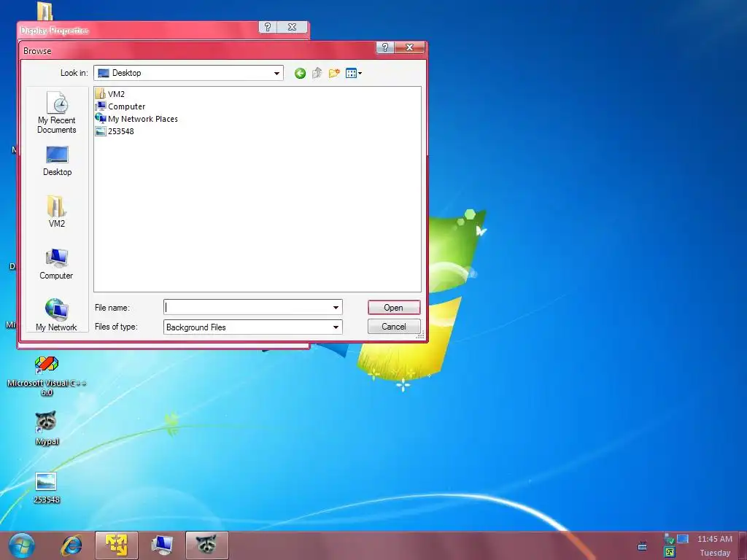
Task: Open the View menu dropdown icon
Action: click(354, 73)
